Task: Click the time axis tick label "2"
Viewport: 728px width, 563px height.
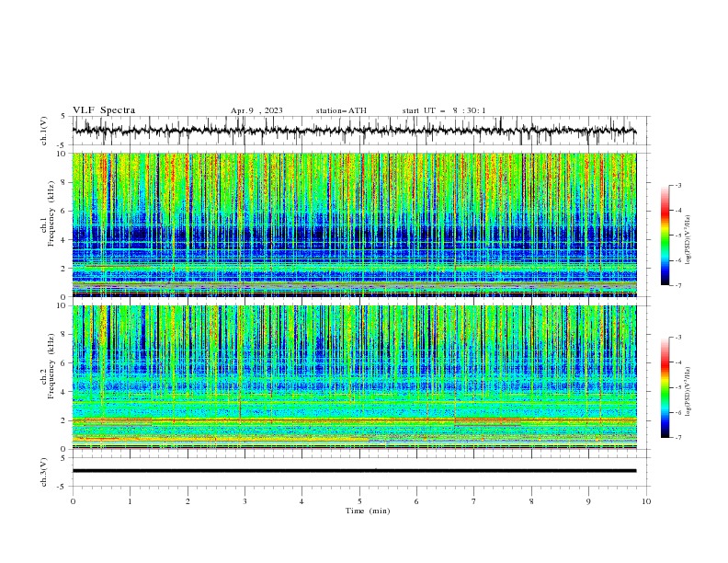Action: 188,501
